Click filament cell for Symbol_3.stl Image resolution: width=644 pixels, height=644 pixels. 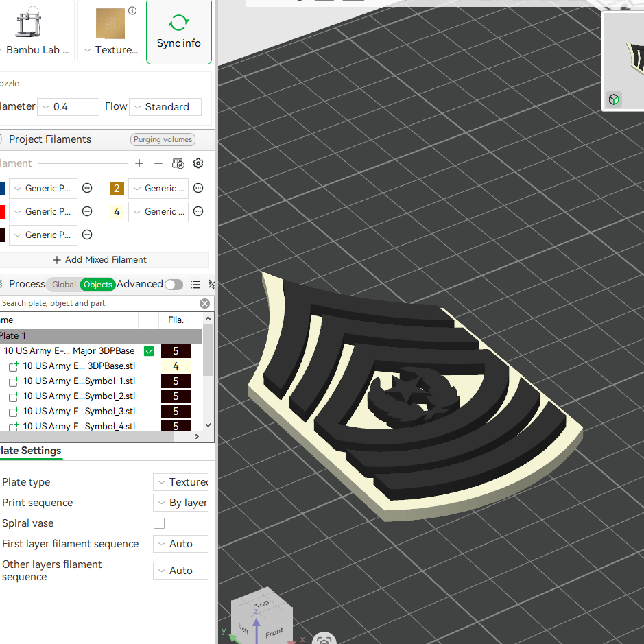point(176,412)
